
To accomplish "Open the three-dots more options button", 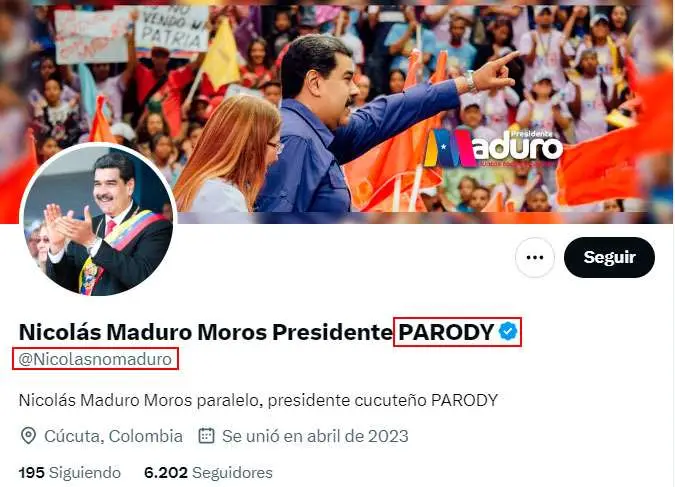I will 535,257.
